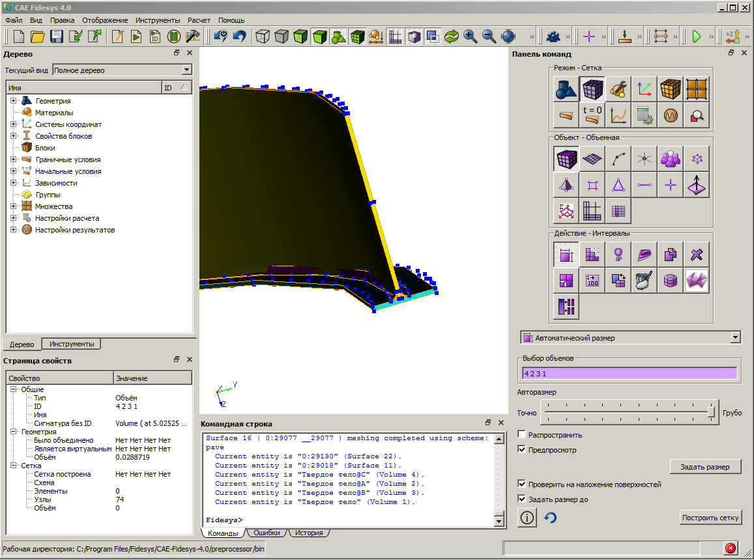
Task: Collapse the Общие properties group
Action: (x=14, y=389)
